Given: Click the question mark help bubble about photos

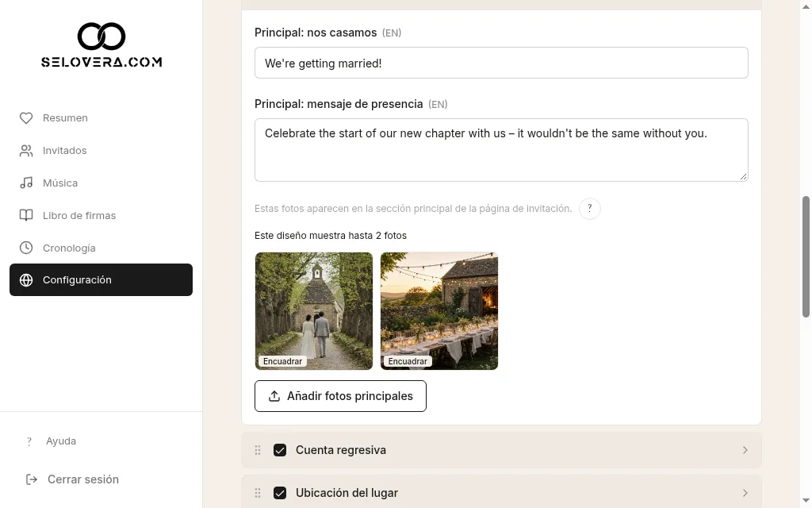Looking at the screenshot, I should tap(589, 209).
